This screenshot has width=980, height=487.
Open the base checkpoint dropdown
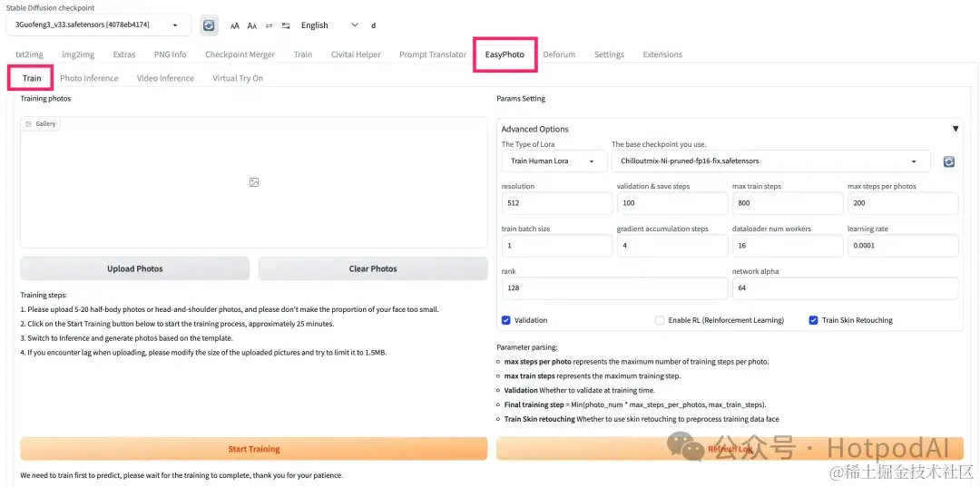tap(770, 161)
